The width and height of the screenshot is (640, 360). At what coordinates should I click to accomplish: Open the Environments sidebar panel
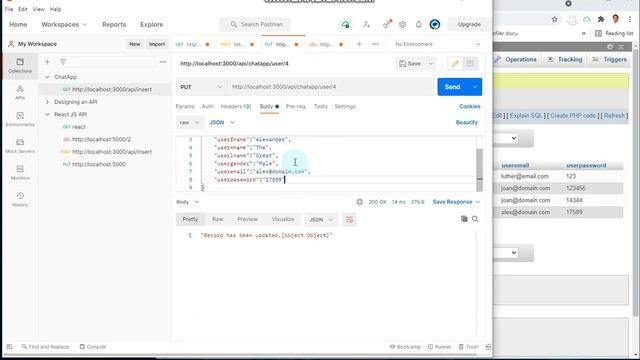20,119
